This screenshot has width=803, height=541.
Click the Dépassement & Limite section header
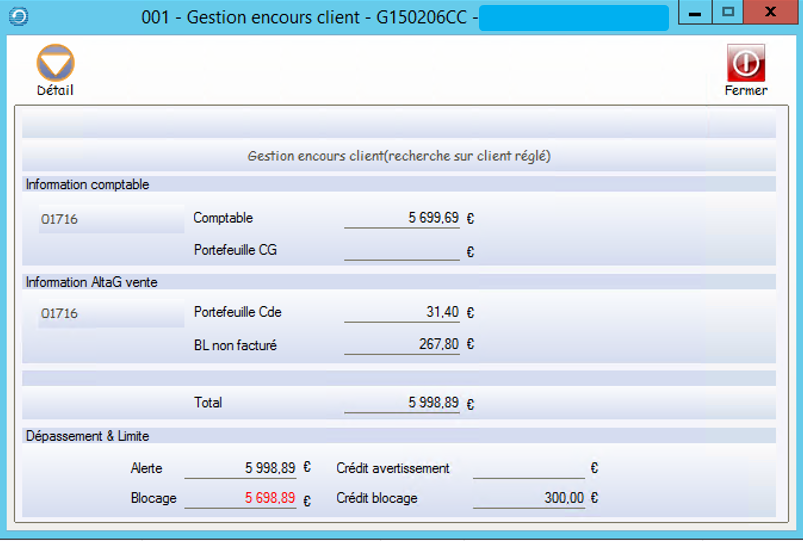[88, 436]
